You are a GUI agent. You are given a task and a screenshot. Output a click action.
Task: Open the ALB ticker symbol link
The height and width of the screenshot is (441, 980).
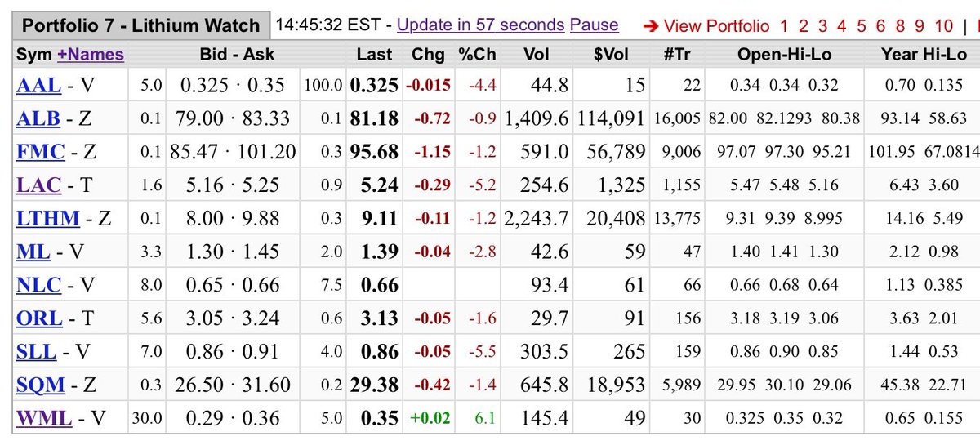click(x=38, y=118)
